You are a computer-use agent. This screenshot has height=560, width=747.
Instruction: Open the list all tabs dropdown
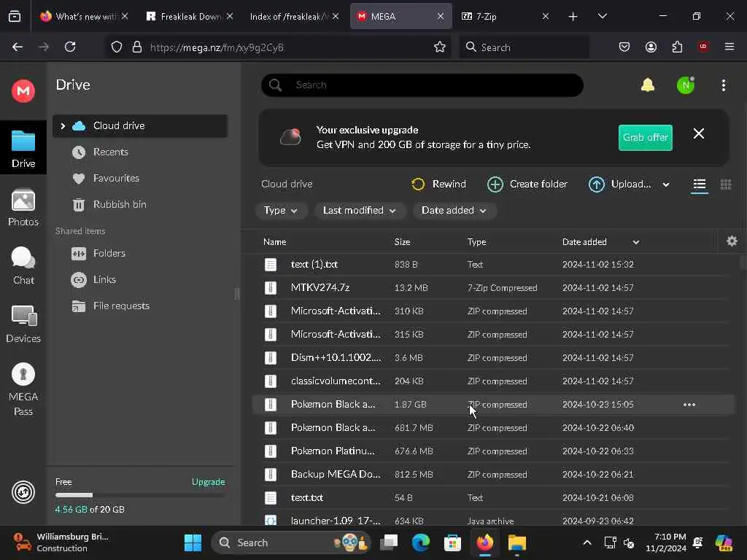pyautogui.click(x=602, y=16)
